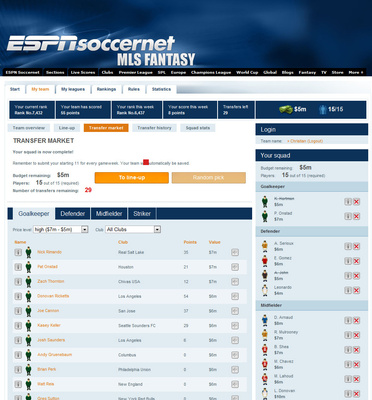View info for E. Gomez in squad

[348, 261]
